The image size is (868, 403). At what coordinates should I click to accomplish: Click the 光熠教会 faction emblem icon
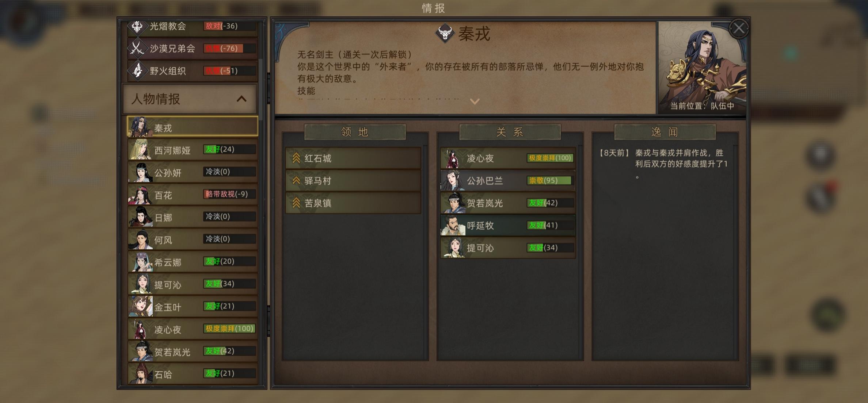137,26
